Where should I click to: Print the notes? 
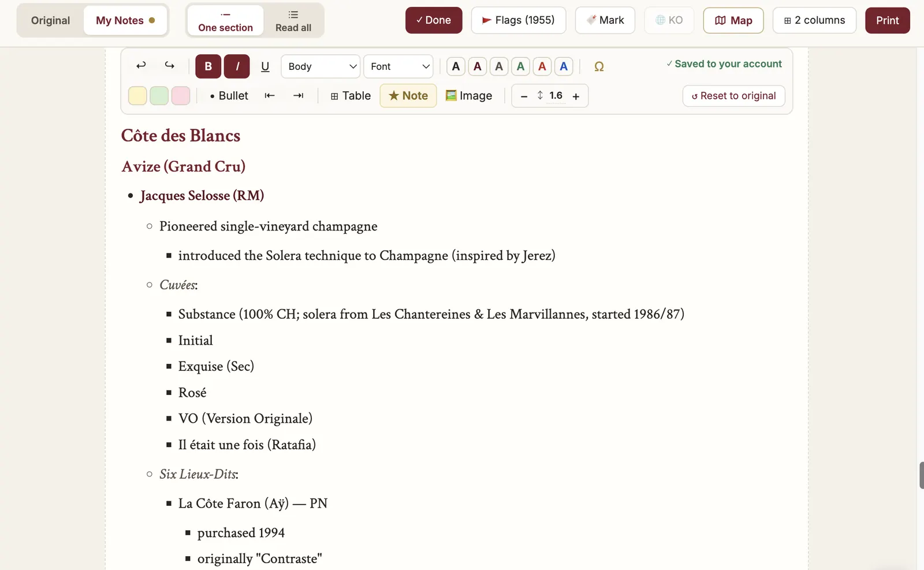click(888, 20)
